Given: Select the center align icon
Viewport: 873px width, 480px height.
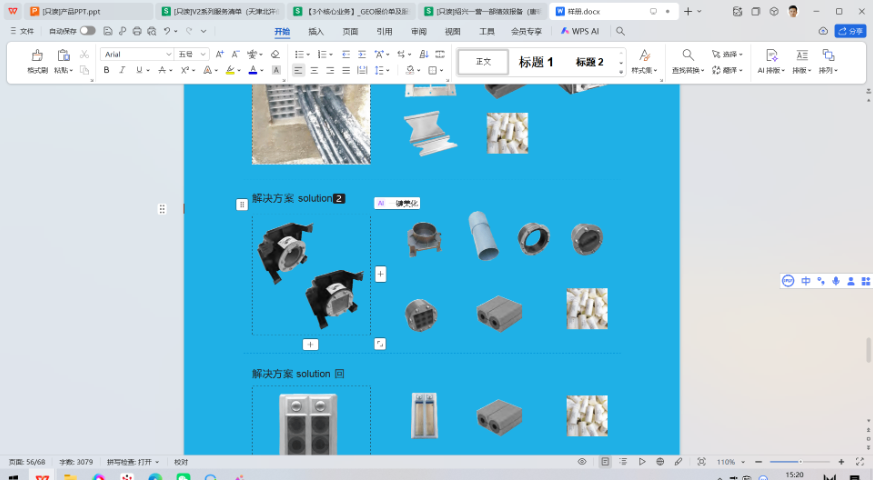Looking at the screenshot, I should coord(315,71).
